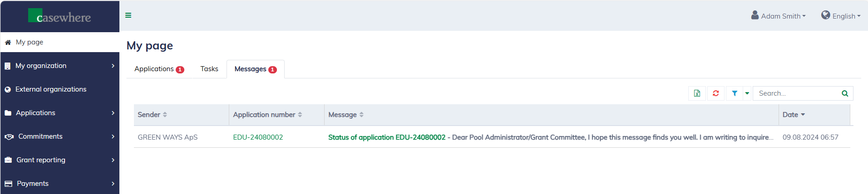Switch to the Tasks tab
This screenshot has width=868, height=194.
click(x=209, y=69)
